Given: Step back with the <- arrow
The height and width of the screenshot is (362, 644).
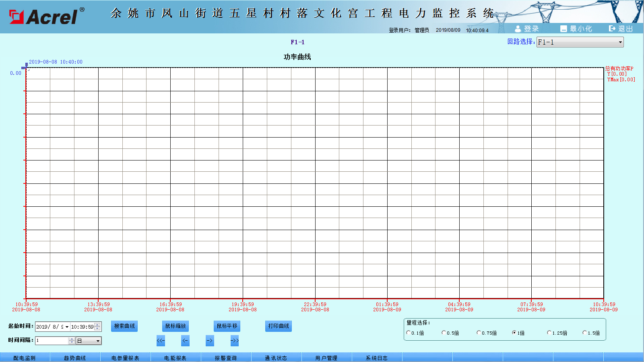Looking at the screenshot, I should pos(185,341).
